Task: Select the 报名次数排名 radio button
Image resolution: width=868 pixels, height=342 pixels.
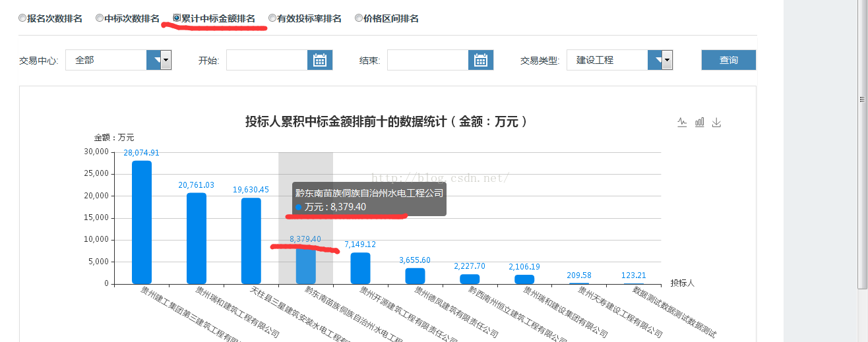Action: pos(22,18)
